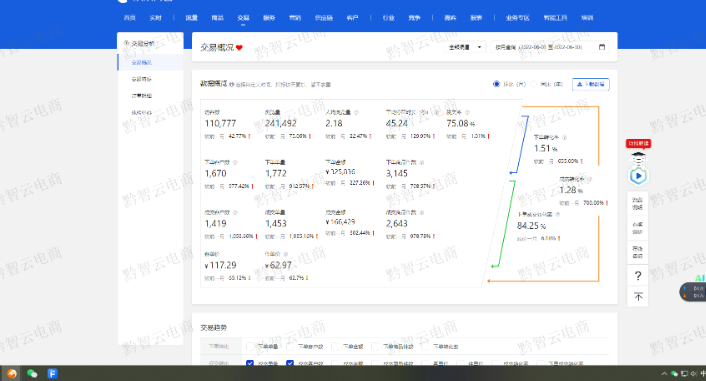Click info icon above the 2,643 value
Image resolution: width=706 pixels, height=381 pixels.
(x=422, y=212)
